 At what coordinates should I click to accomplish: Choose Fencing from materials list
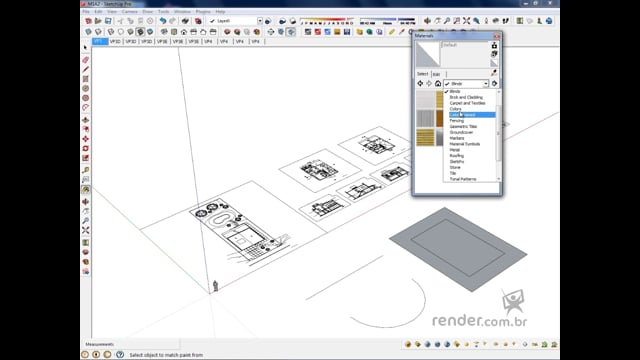point(456,121)
